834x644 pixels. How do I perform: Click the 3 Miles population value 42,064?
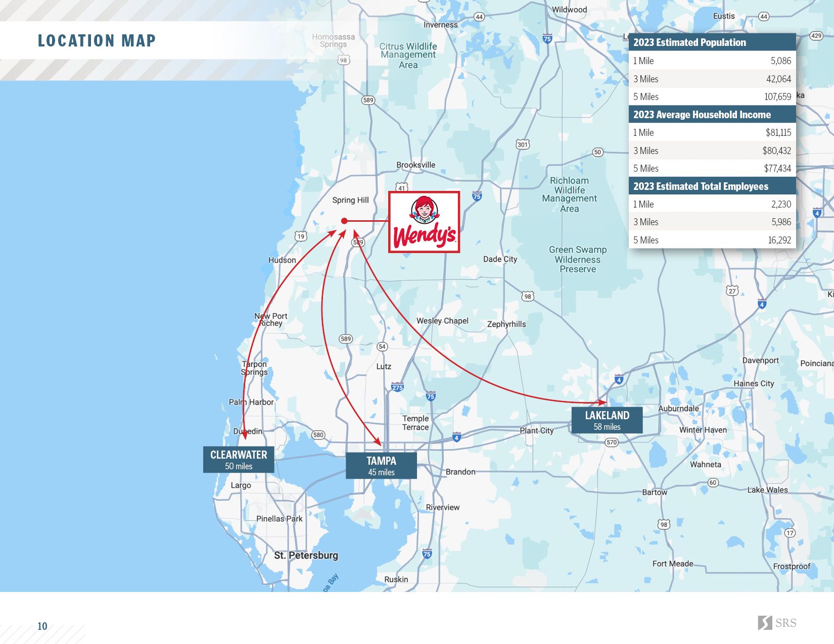point(778,79)
